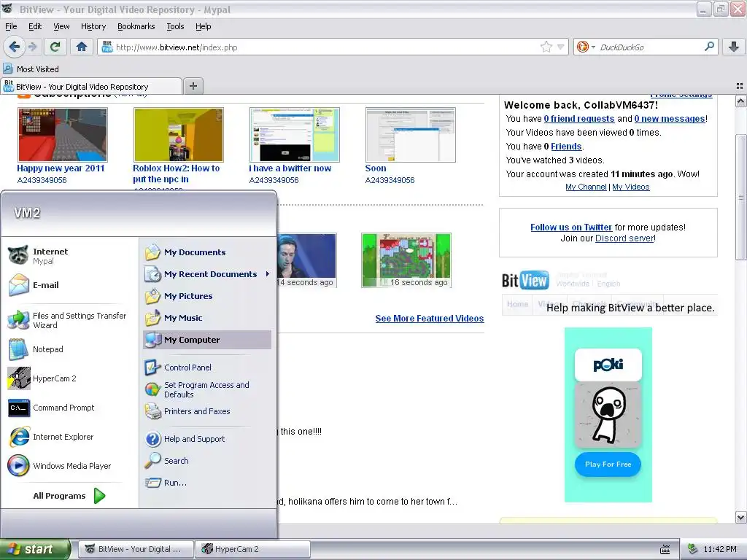The height and width of the screenshot is (560, 747).
Task: Click the on-screen keyboard tray icon
Action: (665, 550)
